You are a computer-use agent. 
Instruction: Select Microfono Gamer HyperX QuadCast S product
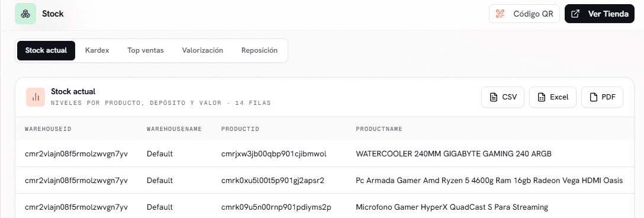[452, 207]
